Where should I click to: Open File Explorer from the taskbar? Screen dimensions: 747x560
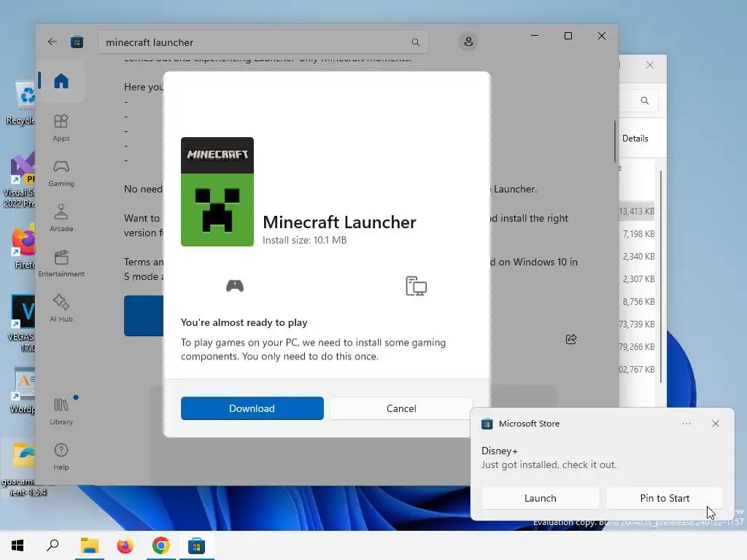pos(89,545)
